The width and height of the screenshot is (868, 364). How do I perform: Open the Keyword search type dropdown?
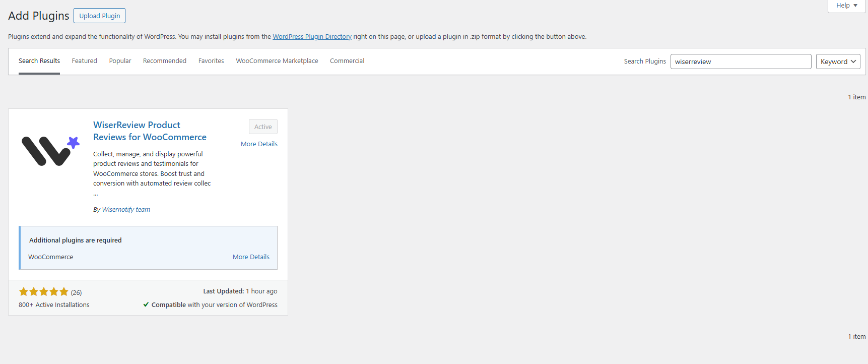[838, 62]
